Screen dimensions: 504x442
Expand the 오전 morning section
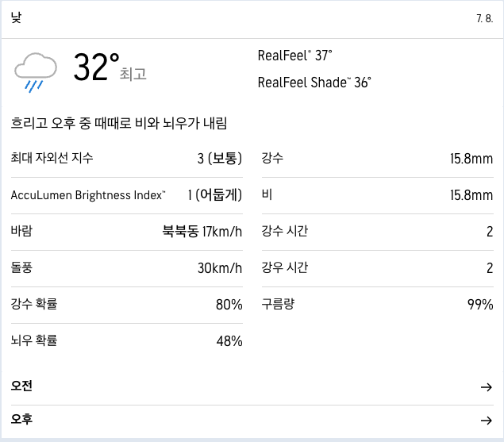(252, 386)
